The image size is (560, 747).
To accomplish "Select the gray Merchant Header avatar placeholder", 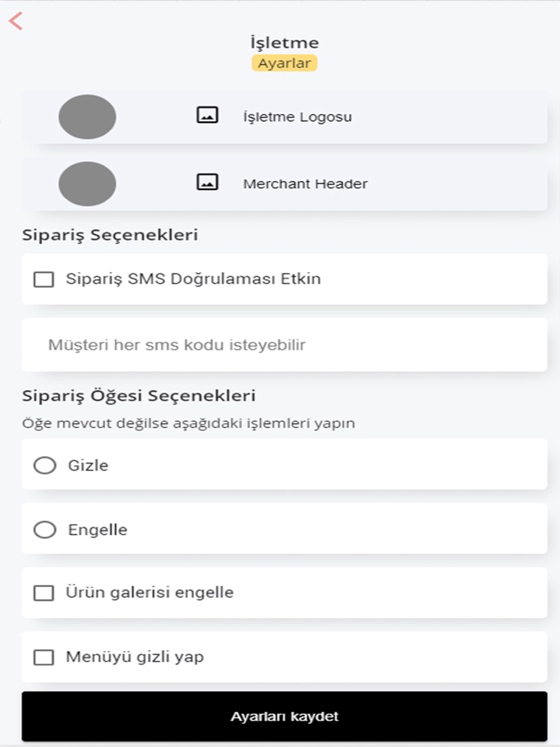I will [x=87, y=184].
